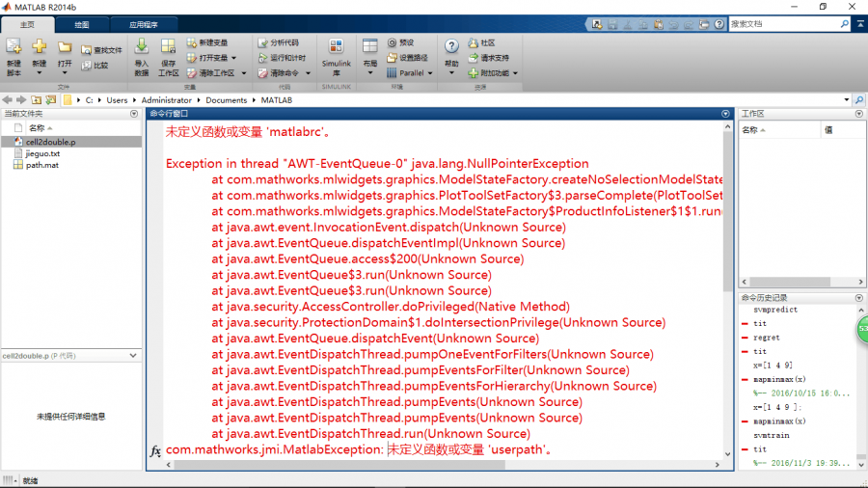Viewport: 868px width, 488px height.
Task: Collapse the toolstrip with the top-right arrow
Action: (860, 24)
